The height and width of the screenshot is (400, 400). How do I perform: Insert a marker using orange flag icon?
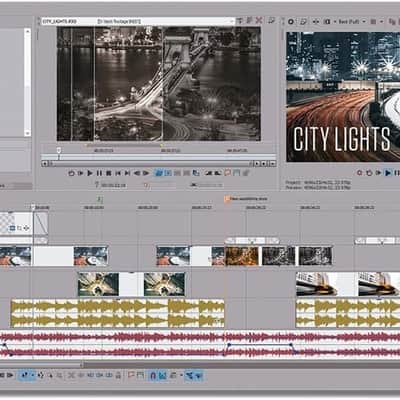point(131,375)
